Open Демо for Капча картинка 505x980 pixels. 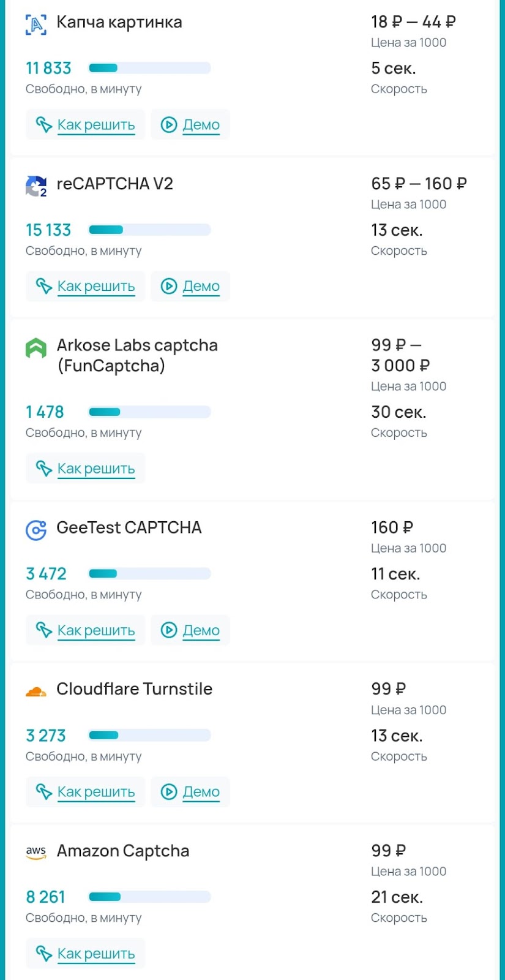pos(190,124)
